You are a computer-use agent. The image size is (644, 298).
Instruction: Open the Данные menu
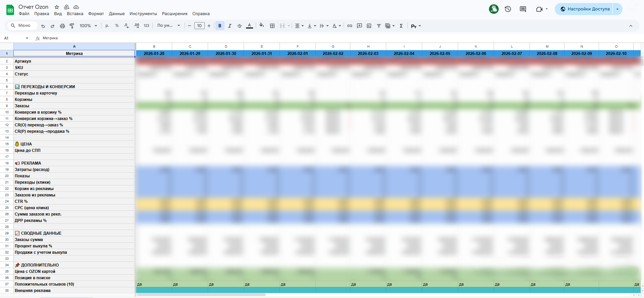(116, 14)
